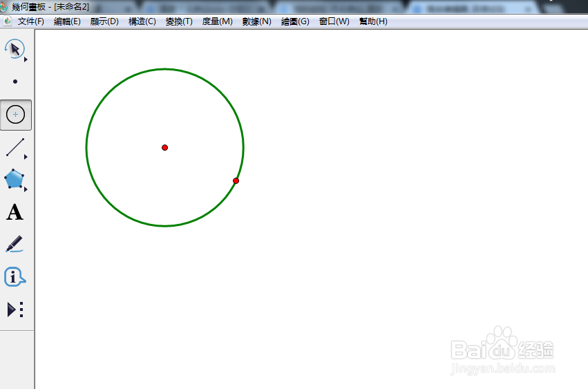Open the 文件(F) menu

pyautogui.click(x=31, y=21)
